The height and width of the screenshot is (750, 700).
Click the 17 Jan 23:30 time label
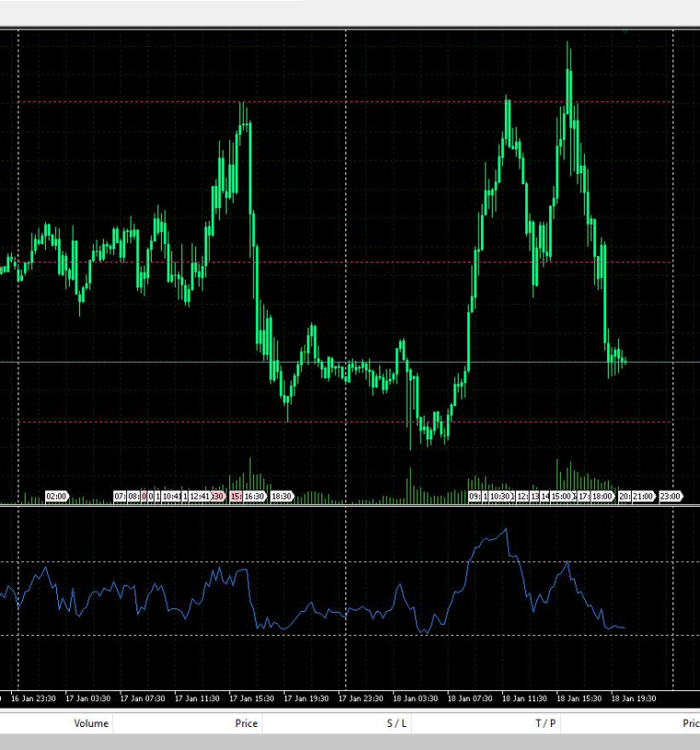[x=360, y=698]
